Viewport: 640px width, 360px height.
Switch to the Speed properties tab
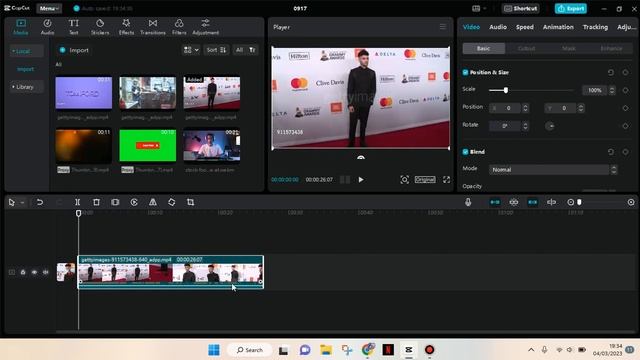coord(524,27)
